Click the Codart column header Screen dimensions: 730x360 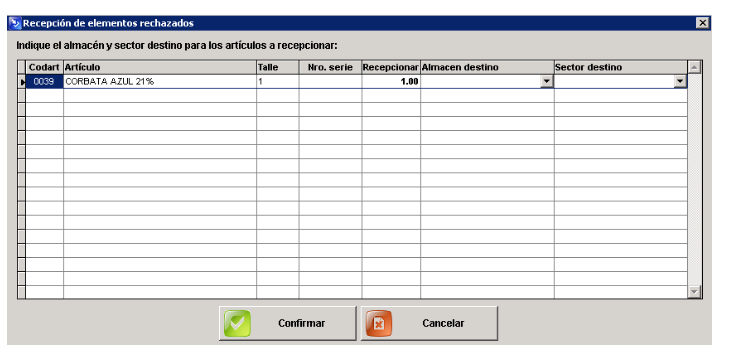tap(44, 68)
